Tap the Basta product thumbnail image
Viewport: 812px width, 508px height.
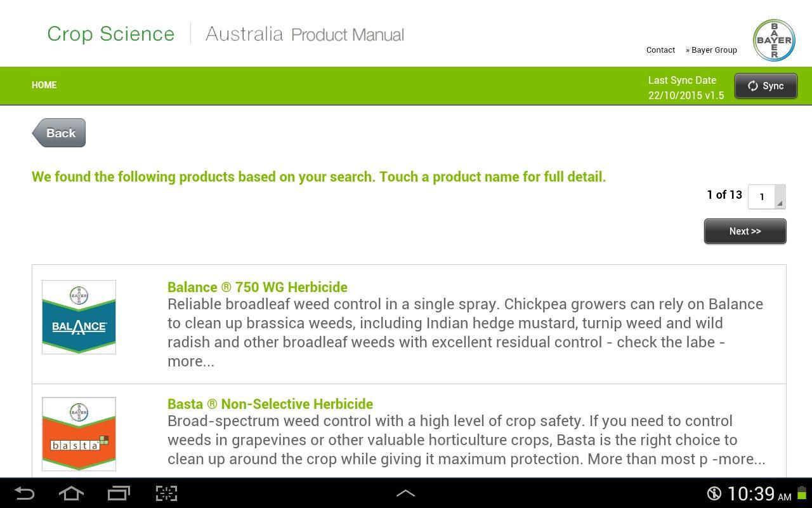click(79, 433)
